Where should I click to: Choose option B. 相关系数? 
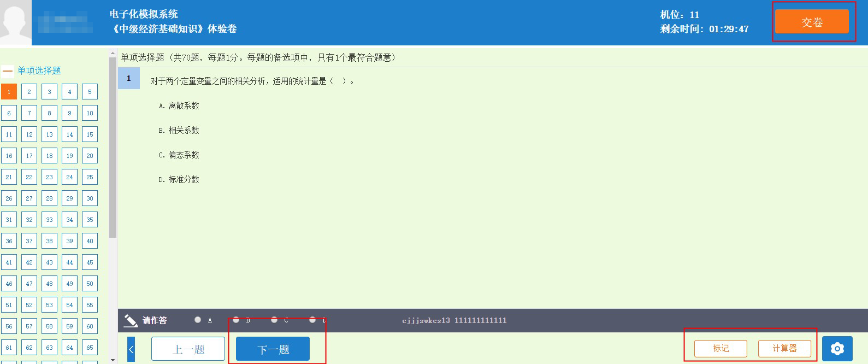179,131
